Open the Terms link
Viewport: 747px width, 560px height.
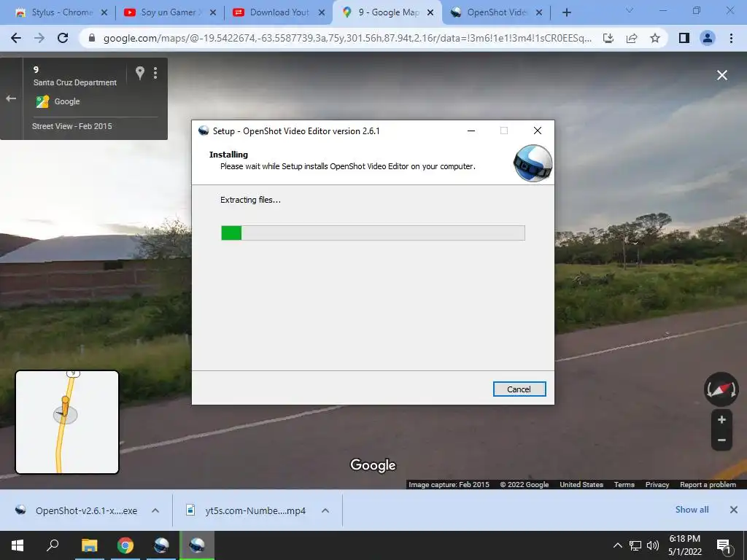pos(624,484)
